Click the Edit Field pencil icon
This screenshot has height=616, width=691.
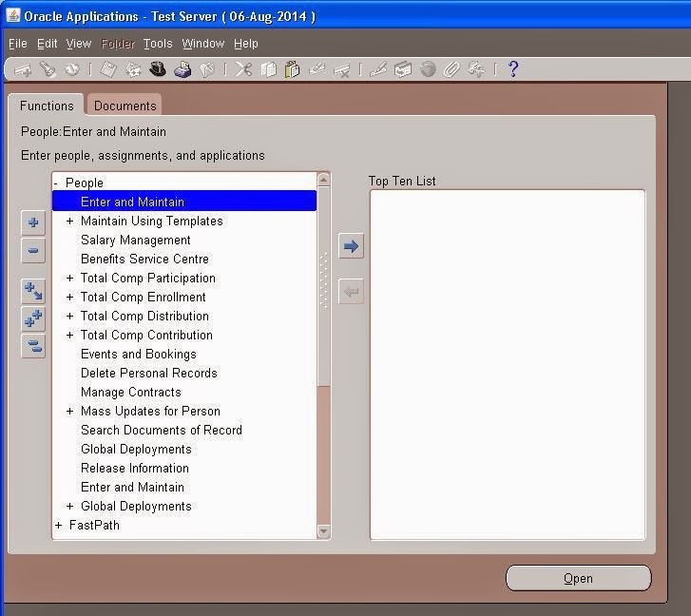[x=378, y=69]
